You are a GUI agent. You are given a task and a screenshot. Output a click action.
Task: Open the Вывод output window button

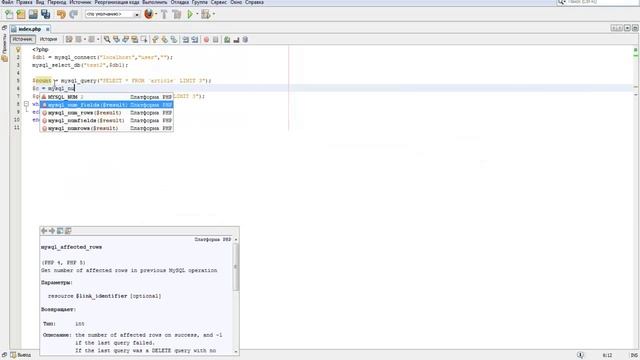click(x=21, y=355)
